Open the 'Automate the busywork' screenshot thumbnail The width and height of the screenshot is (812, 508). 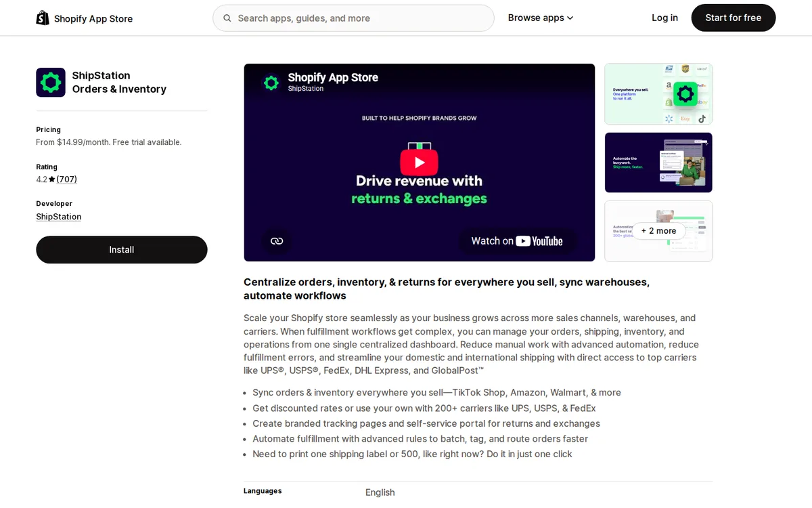[x=658, y=163]
